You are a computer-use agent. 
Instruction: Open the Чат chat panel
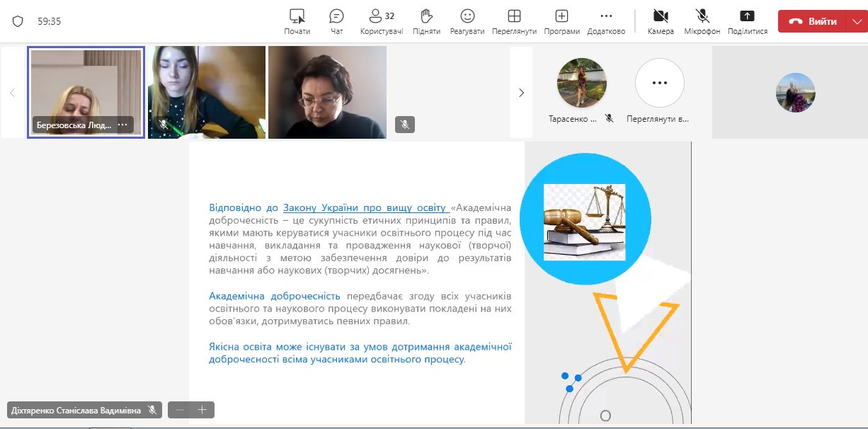pyautogui.click(x=337, y=22)
